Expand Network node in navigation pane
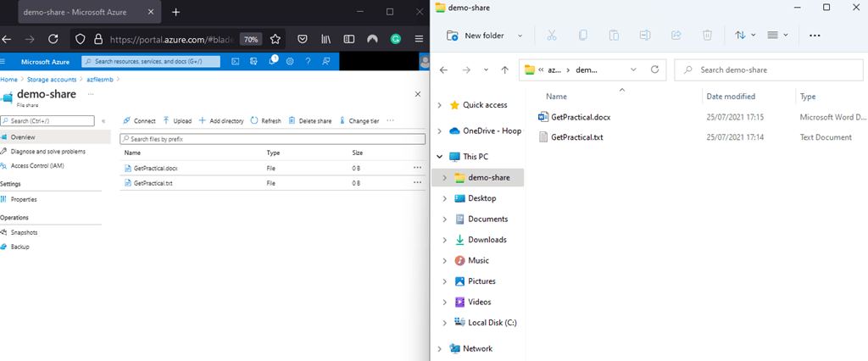This screenshot has width=868, height=361. [x=440, y=349]
